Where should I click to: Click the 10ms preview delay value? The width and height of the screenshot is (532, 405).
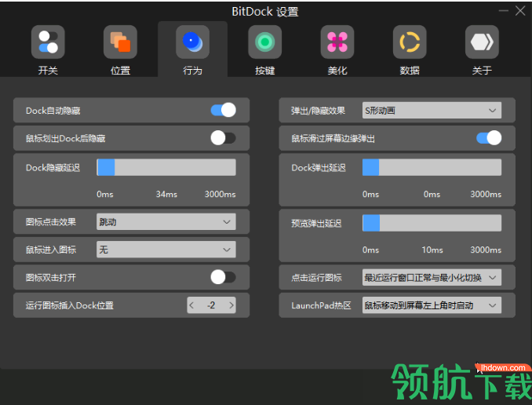(432, 250)
